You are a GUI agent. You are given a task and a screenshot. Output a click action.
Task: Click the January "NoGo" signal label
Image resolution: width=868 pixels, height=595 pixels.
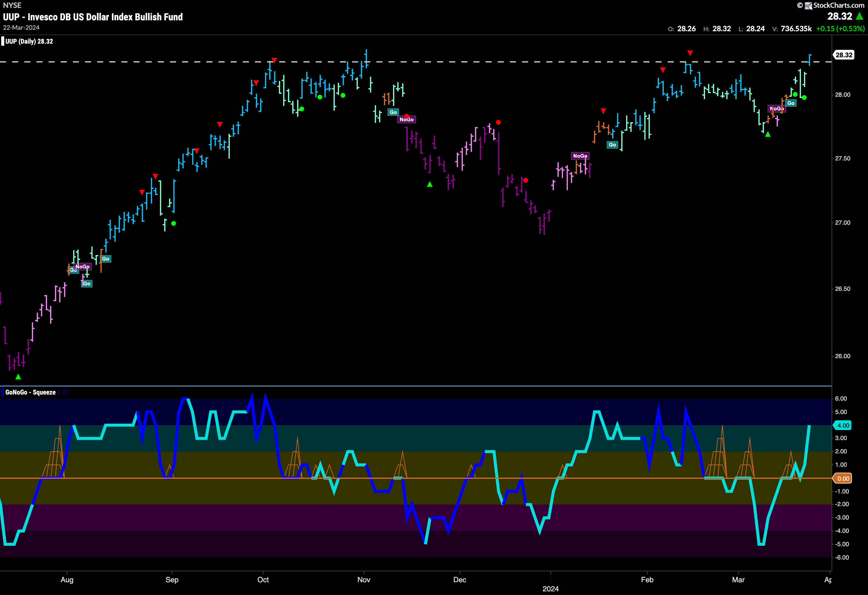[x=580, y=156]
